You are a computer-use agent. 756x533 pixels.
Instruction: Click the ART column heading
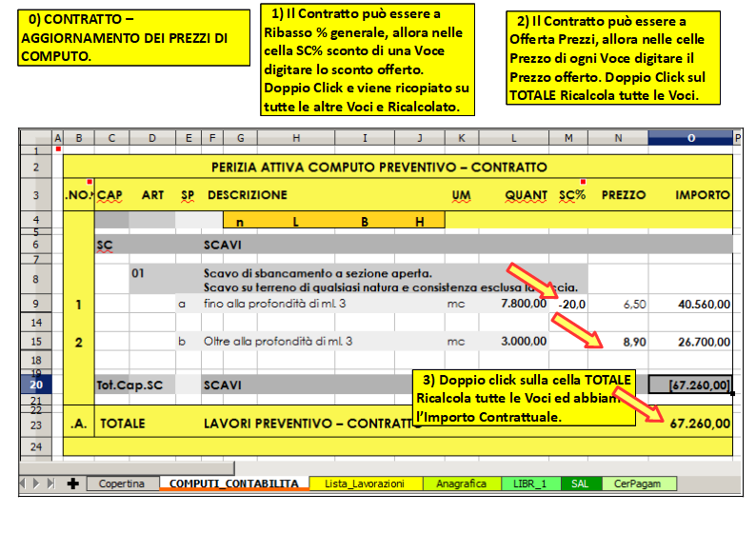click(x=152, y=195)
